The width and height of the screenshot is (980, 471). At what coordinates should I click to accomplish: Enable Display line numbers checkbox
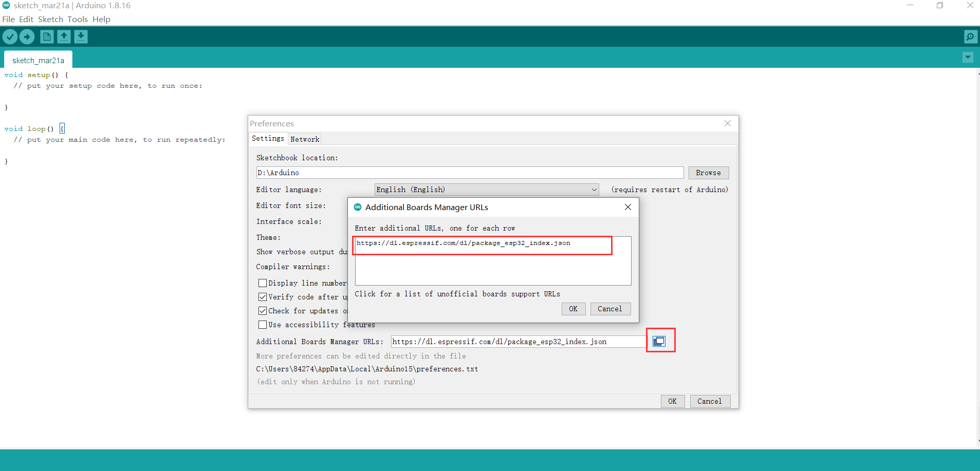coord(263,283)
